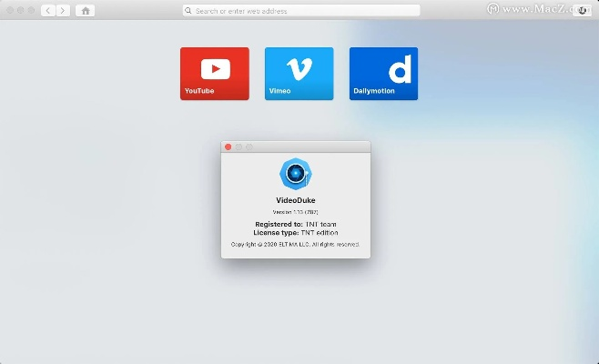
Task: Click the 'Registered to: TNT team' line
Action: point(295,224)
